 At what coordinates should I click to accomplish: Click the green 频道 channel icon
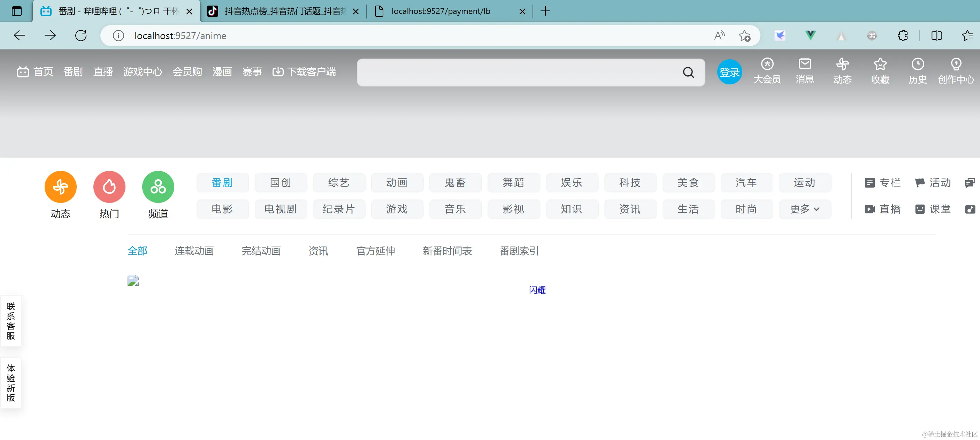coord(158,187)
